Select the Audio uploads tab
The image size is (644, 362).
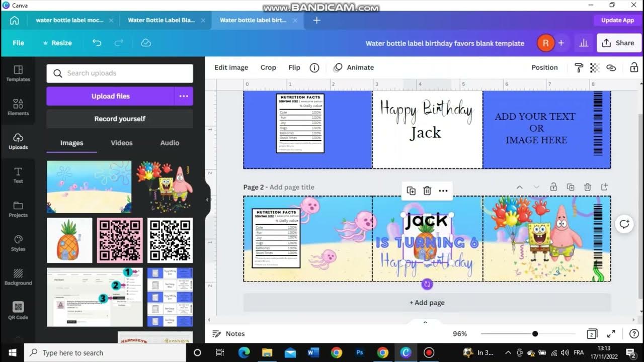point(170,143)
